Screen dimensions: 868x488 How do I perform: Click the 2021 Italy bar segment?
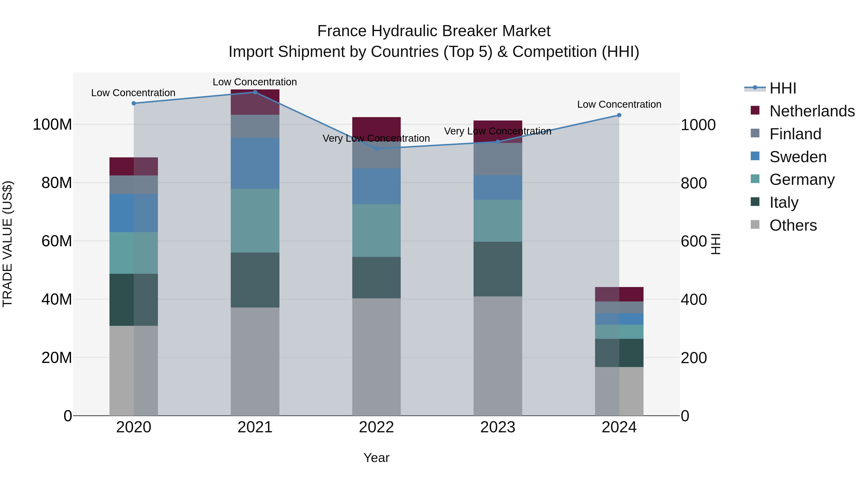point(255,280)
